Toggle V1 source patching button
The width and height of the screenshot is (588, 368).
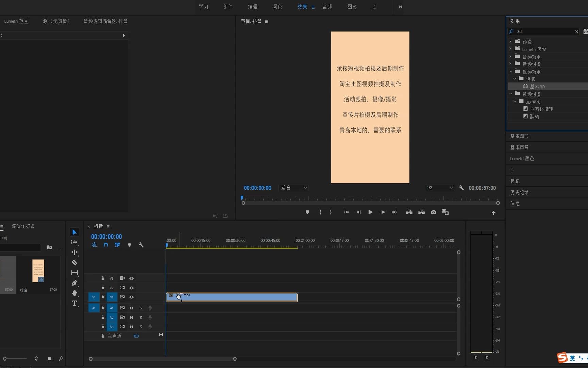94,297
